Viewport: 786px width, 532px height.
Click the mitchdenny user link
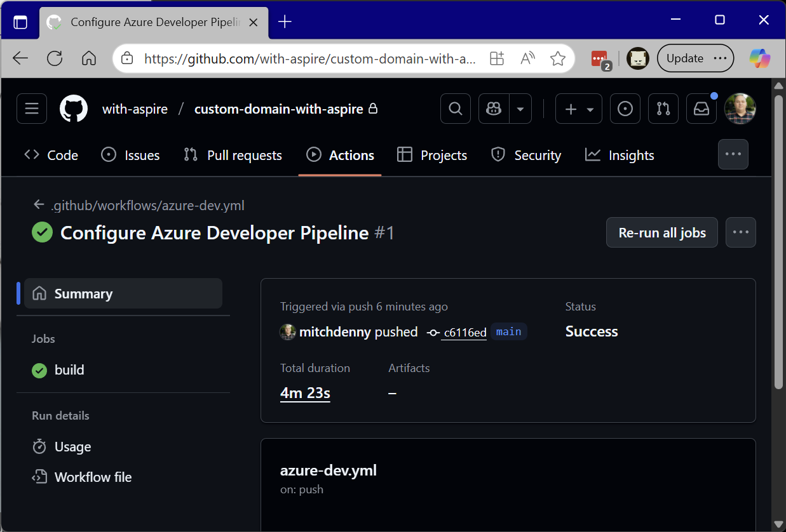click(x=335, y=332)
